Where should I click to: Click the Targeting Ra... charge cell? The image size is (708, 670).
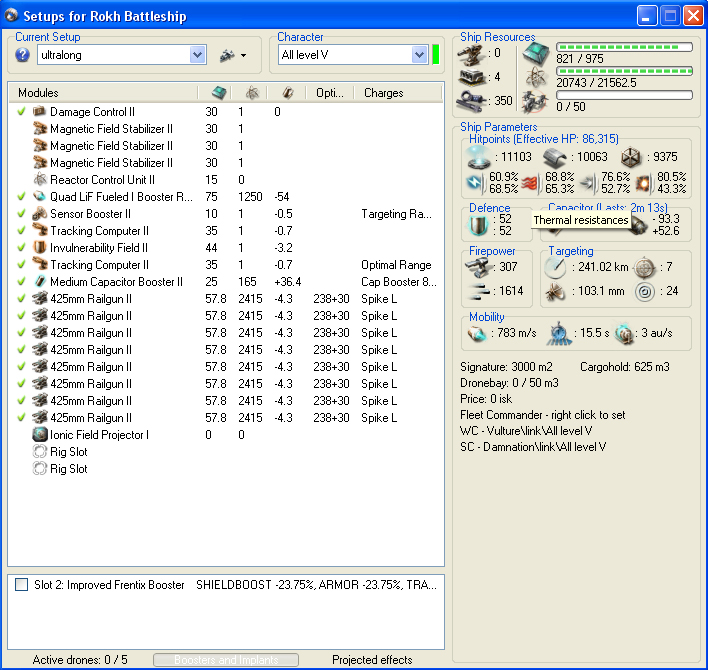[x=396, y=214]
